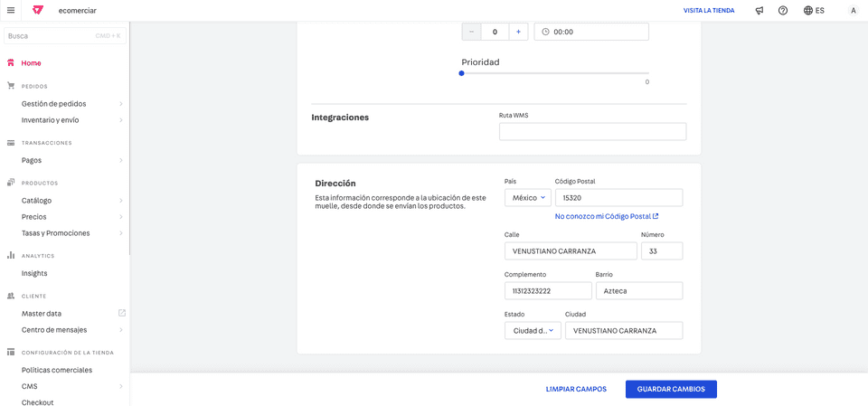868x406 pixels.
Task: Open Insights in the sidebar
Action: [x=34, y=273]
